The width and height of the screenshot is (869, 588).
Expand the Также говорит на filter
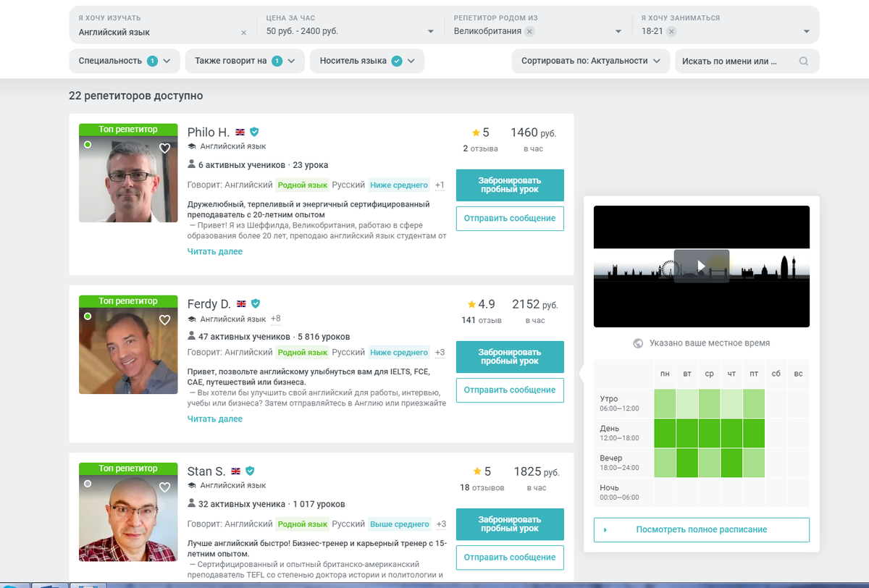[245, 61]
